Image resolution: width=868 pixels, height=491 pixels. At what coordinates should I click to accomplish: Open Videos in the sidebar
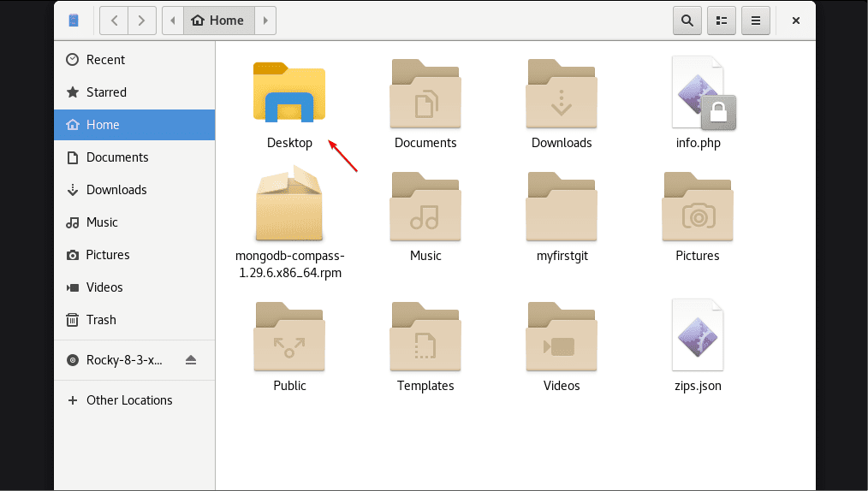(104, 287)
